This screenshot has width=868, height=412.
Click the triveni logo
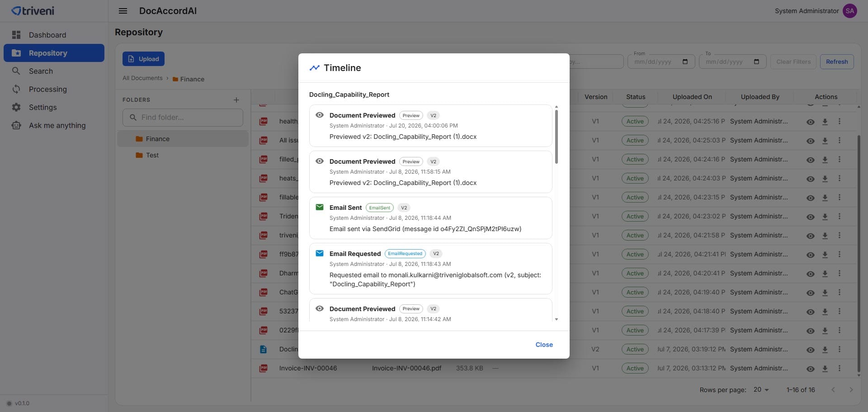33,11
